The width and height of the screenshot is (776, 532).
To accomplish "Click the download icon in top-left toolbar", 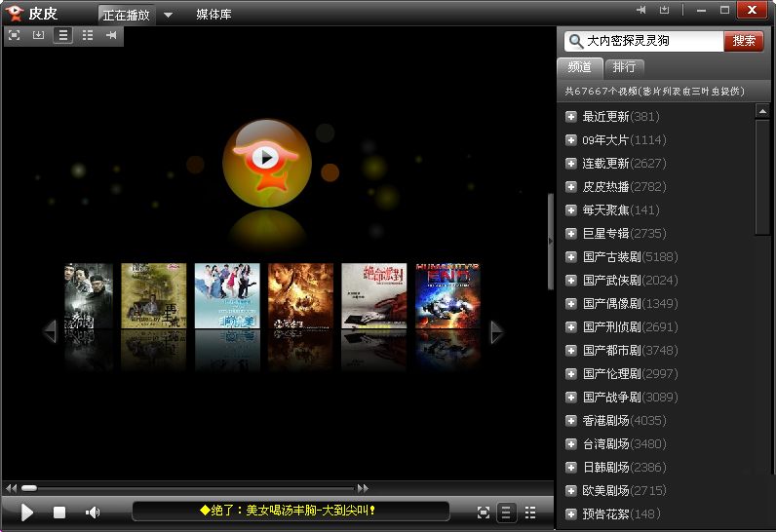I will (x=39, y=35).
